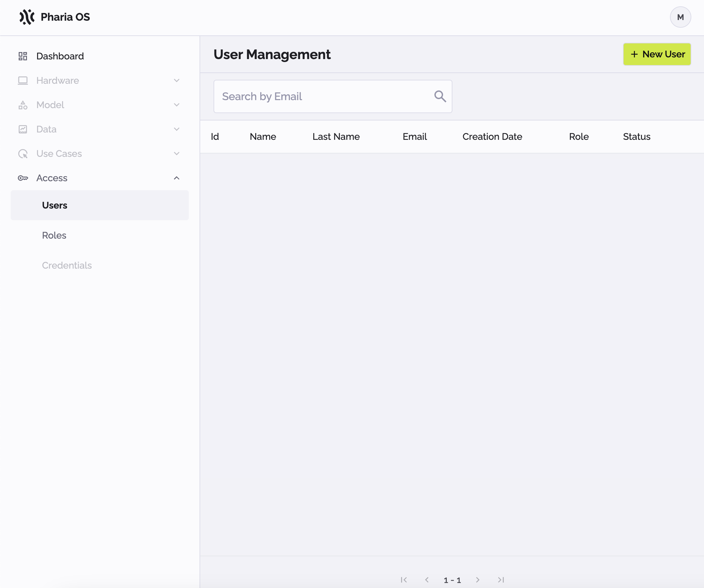
Task: Click the Use Cases icon in sidebar
Action: (x=22, y=153)
